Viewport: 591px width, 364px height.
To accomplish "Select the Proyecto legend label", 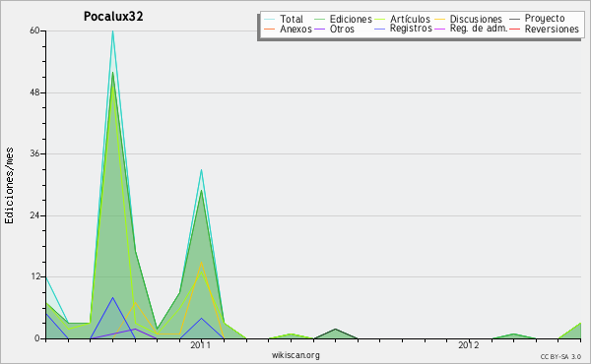I will click(x=545, y=19).
